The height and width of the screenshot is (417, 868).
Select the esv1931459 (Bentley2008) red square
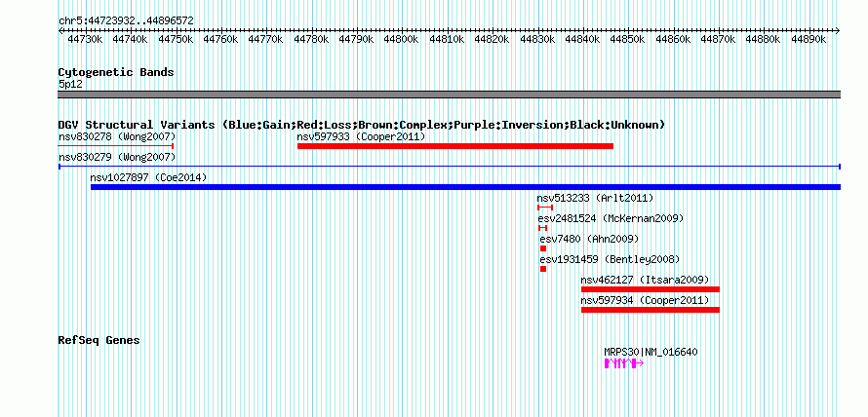pyautogui.click(x=543, y=269)
